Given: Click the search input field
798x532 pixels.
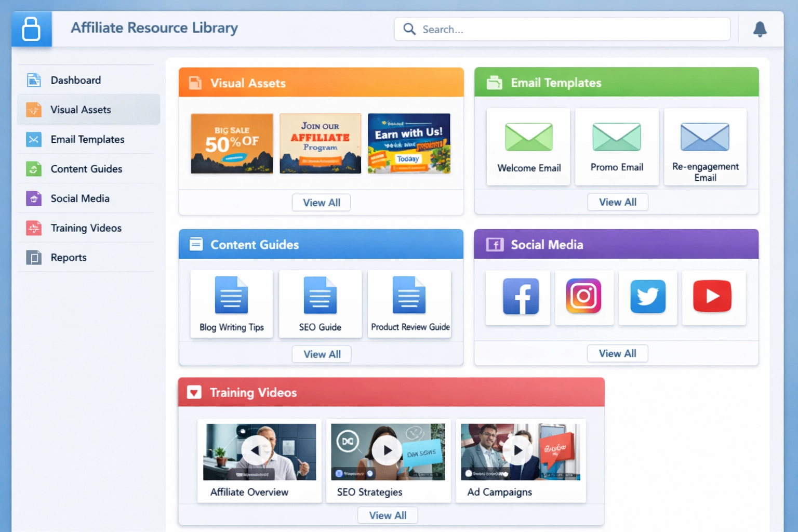Looking at the screenshot, I should pyautogui.click(x=562, y=29).
